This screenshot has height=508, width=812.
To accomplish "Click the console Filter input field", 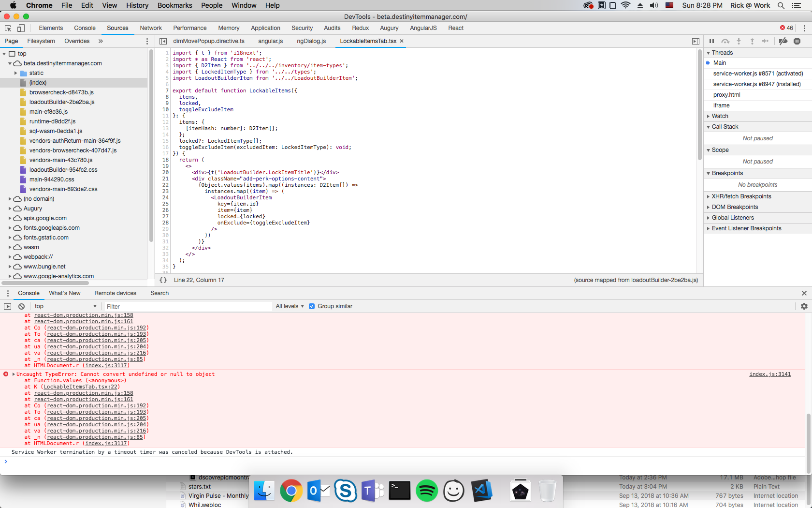I will [x=188, y=306].
